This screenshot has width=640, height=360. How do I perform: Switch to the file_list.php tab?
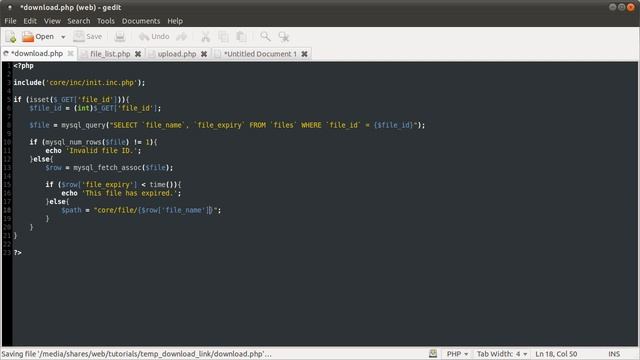110,54
